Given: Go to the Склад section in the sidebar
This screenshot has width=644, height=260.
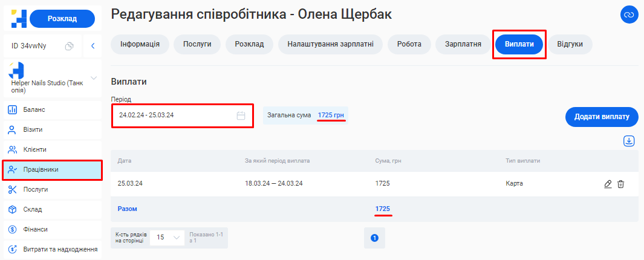Looking at the screenshot, I should click(33, 209).
